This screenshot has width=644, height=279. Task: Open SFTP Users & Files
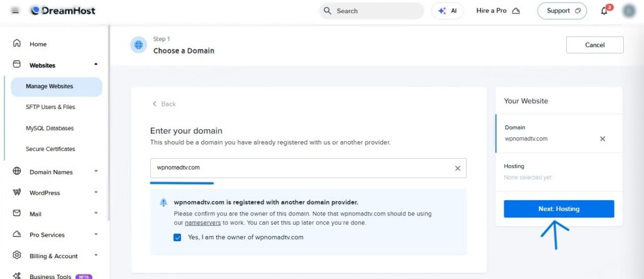point(50,107)
